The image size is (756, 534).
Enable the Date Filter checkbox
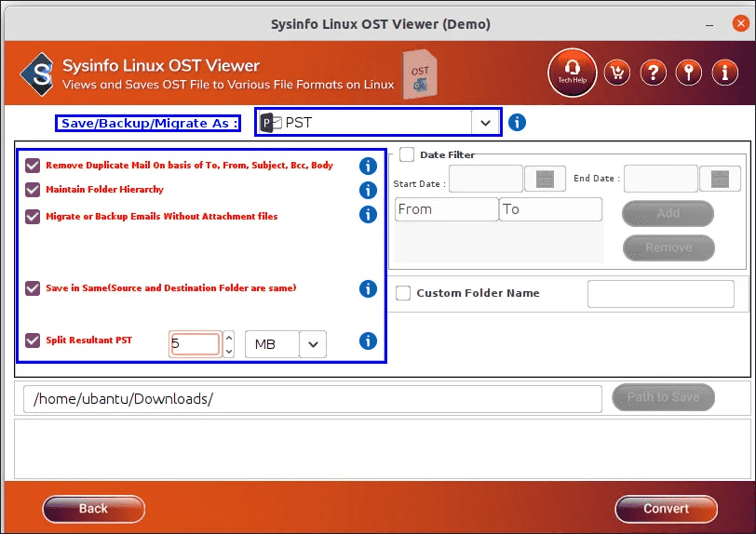point(407,154)
